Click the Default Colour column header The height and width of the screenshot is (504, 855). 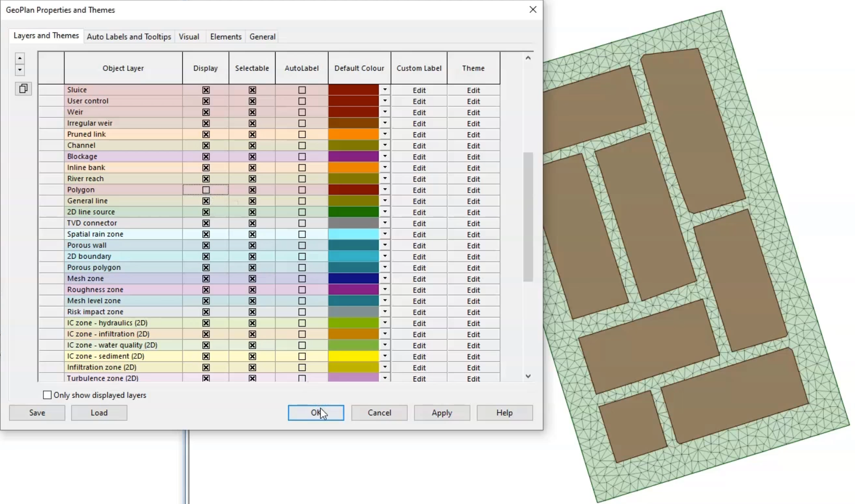[359, 68]
